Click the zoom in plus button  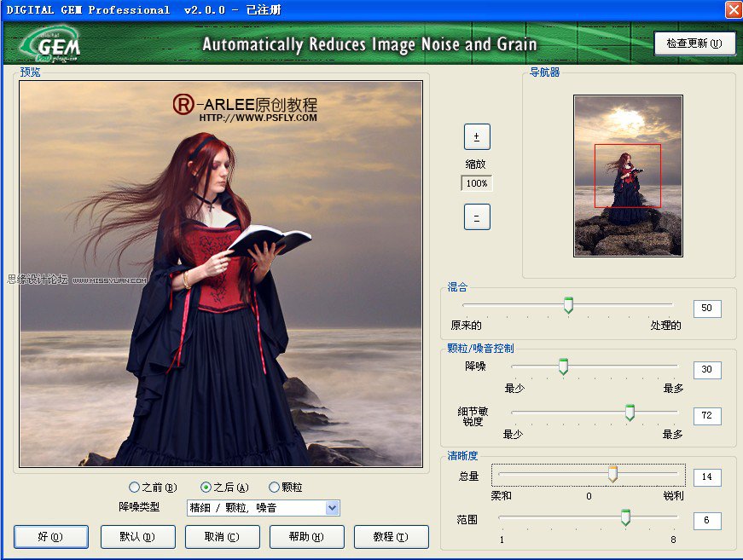coord(477,137)
